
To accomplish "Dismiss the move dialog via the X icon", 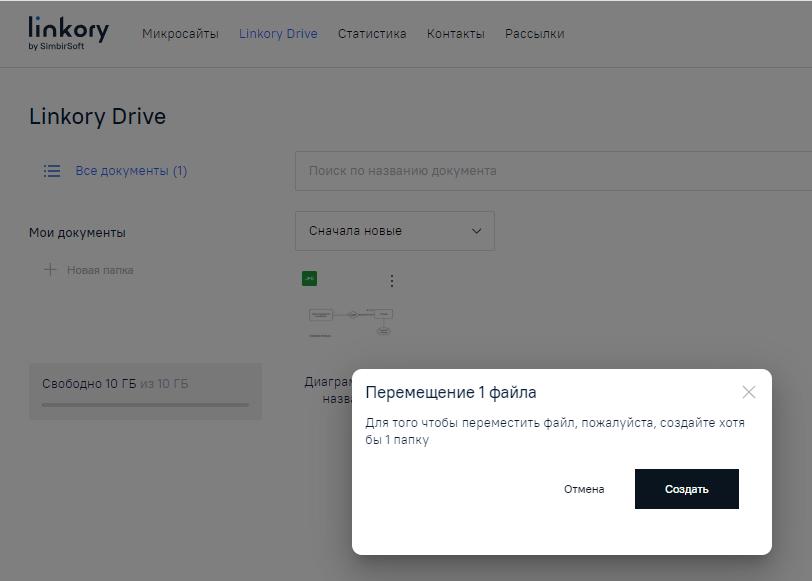I will pos(749,392).
